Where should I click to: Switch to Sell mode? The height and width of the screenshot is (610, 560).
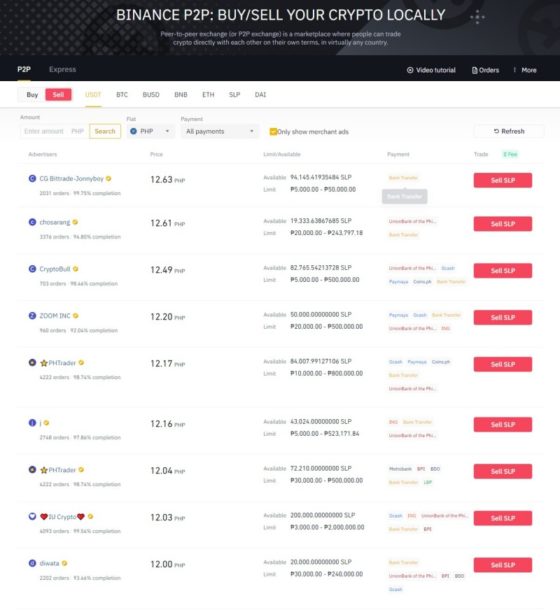pos(58,95)
